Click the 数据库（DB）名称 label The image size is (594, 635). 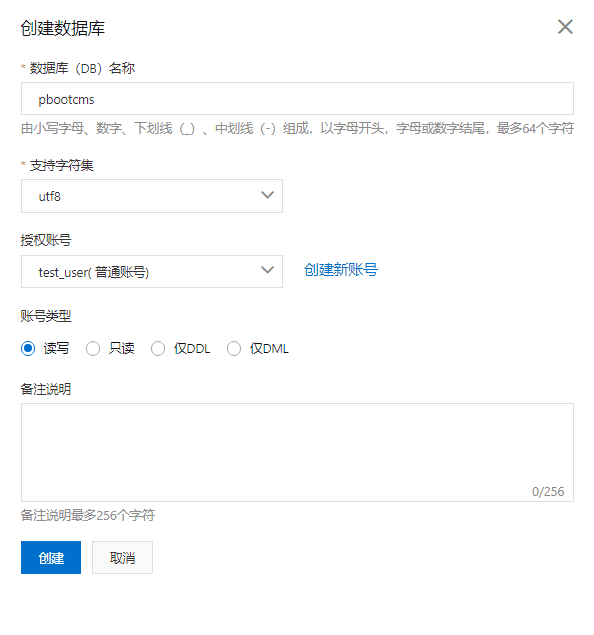[81, 68]
